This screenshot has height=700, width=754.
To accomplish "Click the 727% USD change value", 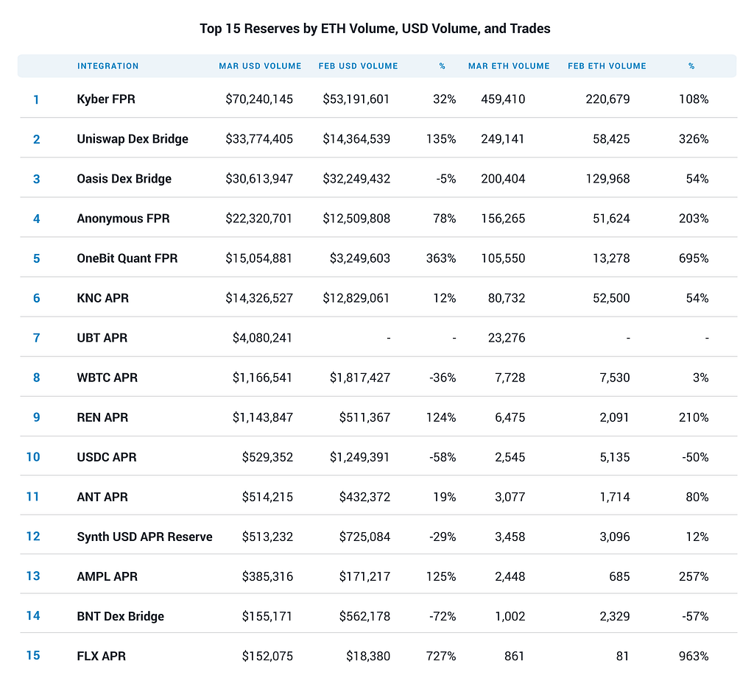I will tap(441, 657).
